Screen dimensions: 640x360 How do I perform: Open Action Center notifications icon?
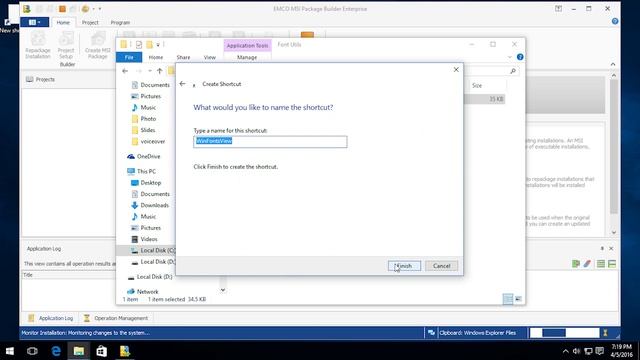(x=600, y=351)
